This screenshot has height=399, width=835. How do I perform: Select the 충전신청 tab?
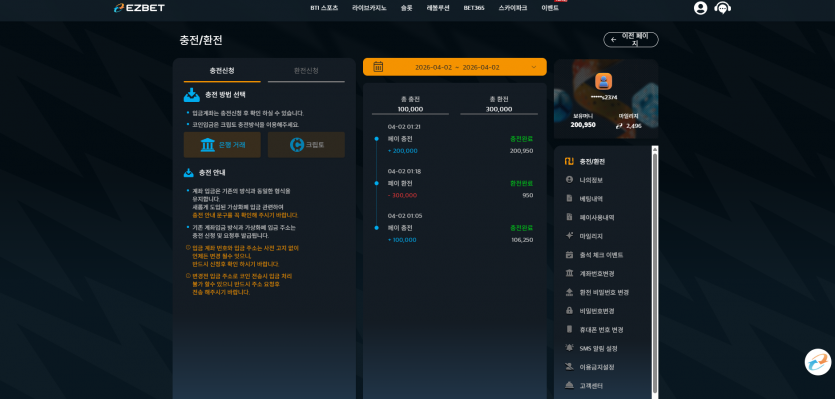(x=222, y=71)
